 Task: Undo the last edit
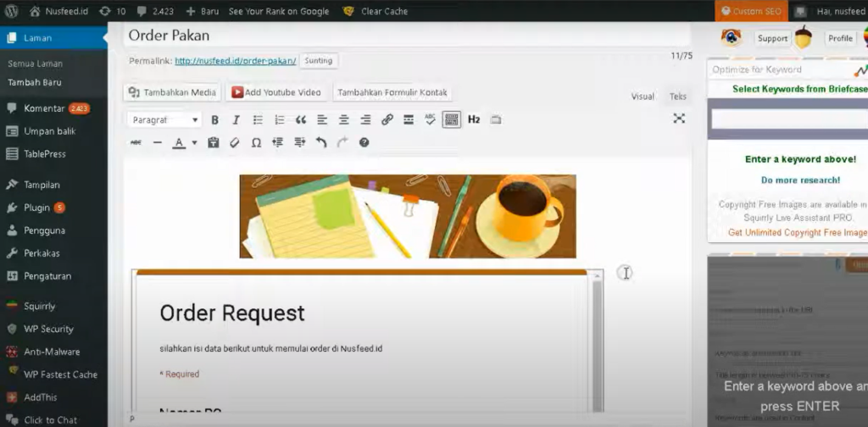pyautogui.click(x=321, y=142)
